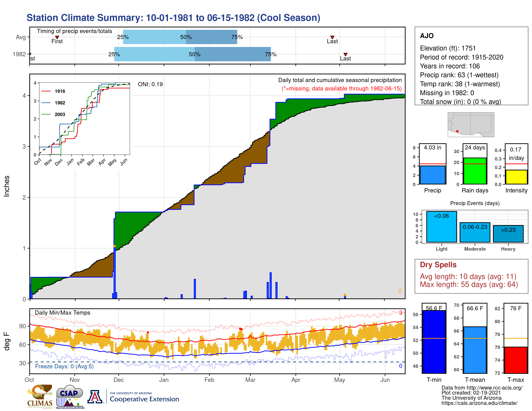The width and height of the screenshot is (532, 411).
Task: Click the 1982 legend entry in inset
Action: pyautogui.click(x=53, y=103)
